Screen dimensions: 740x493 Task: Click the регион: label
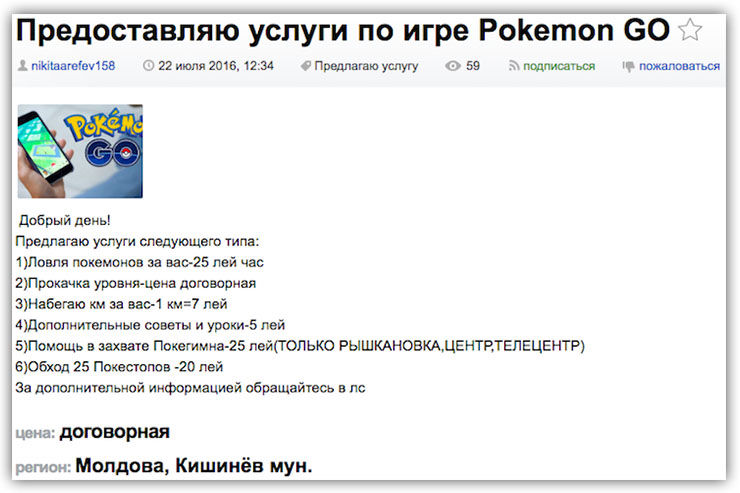(43, 468)
